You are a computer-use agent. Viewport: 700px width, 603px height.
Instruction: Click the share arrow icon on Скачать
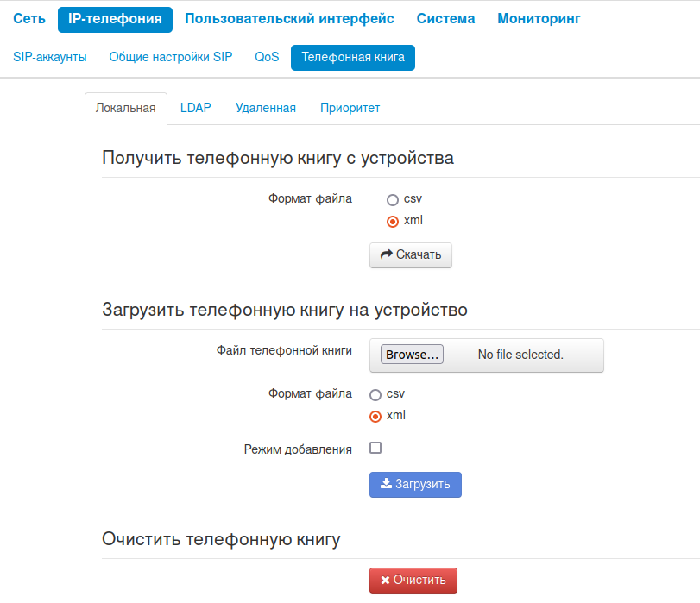[387, 254]
